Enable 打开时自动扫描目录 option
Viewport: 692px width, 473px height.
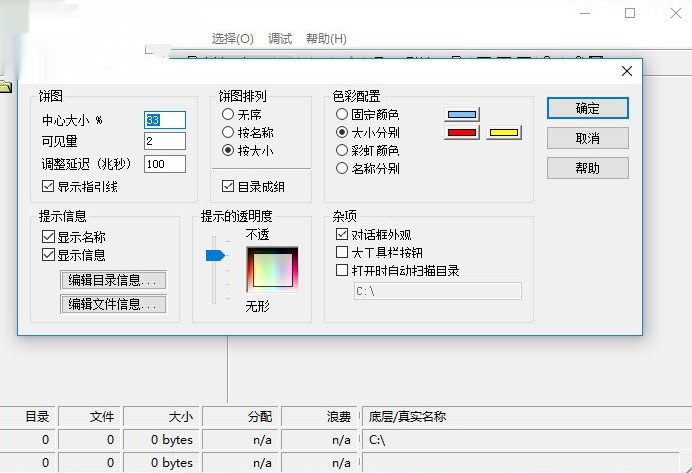343,270
